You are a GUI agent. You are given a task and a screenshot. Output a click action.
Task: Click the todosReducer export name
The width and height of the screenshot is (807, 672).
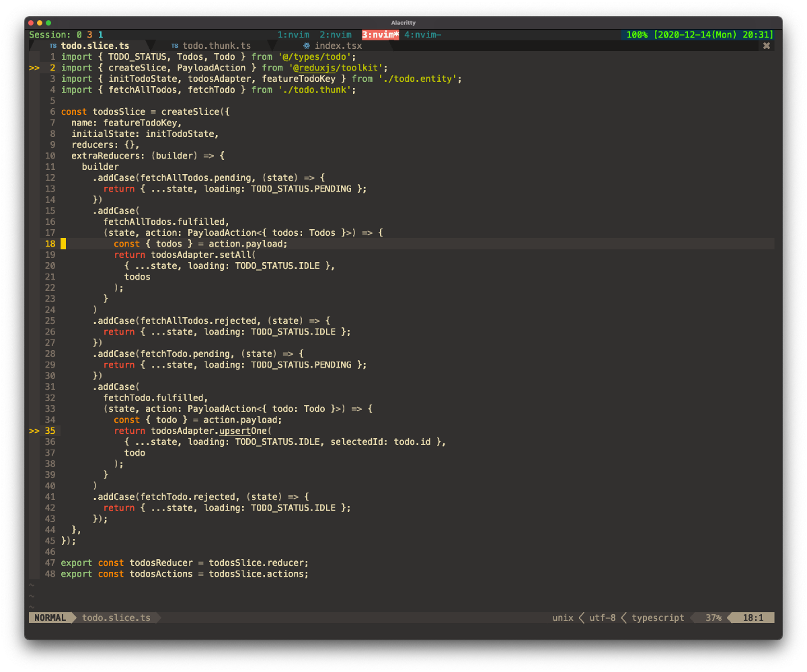(161, 562)
